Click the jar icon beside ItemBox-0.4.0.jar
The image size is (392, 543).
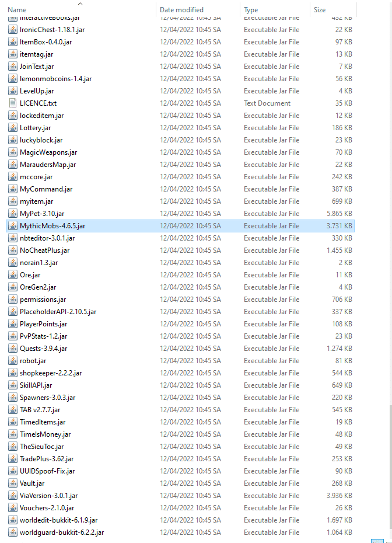(x=13, y=42)
